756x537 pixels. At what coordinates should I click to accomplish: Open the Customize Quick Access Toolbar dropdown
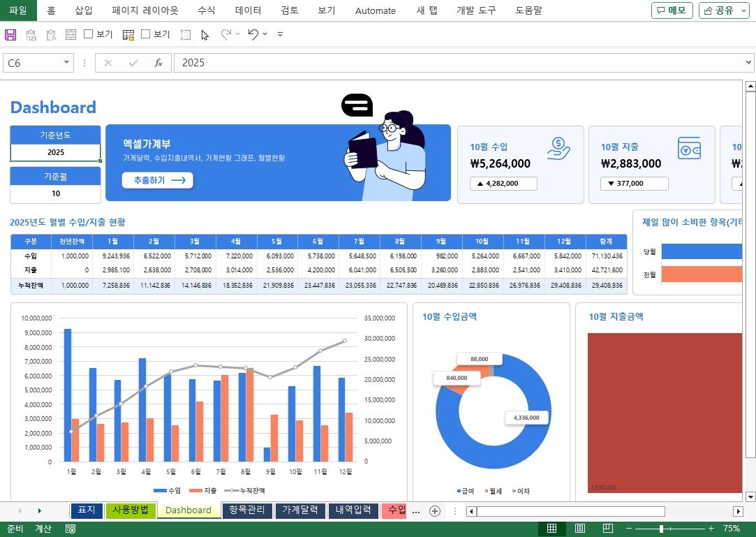click(280, 34)
